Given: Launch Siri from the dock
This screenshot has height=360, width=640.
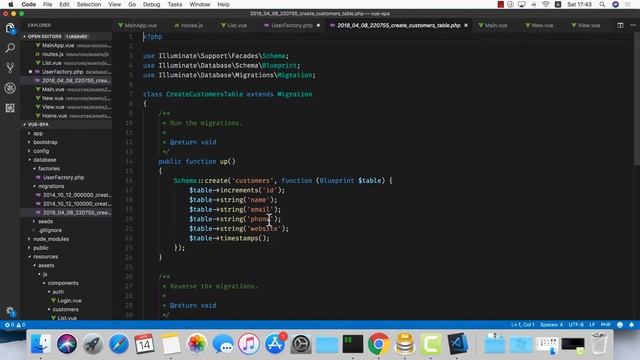Looking at the screenshot, I should pyautogui.click(x=67, y=344).
